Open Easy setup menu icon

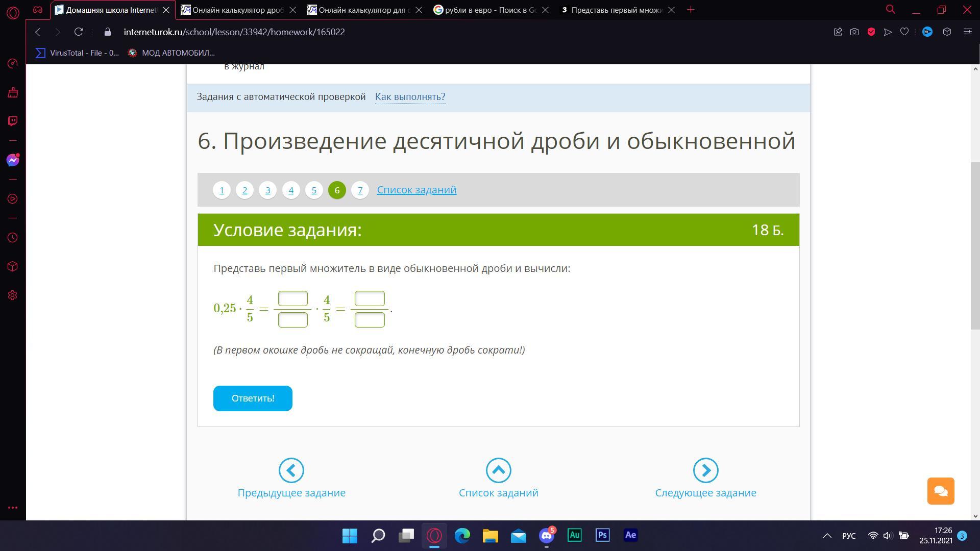pos(967,32)
